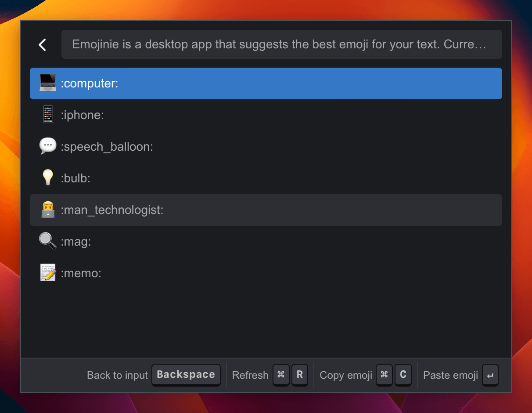Click the iPhone emoji icon
Image resolution: width=532 pixels, height=413 pixels.
pos(47,115)
